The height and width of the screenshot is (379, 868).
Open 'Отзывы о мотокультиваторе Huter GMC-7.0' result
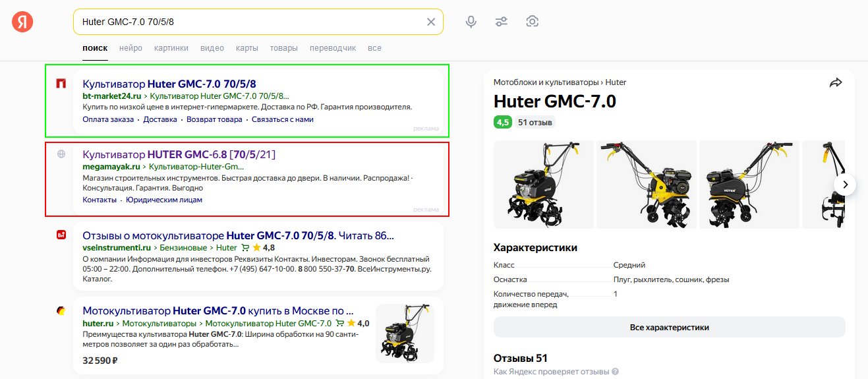[239, 235]
